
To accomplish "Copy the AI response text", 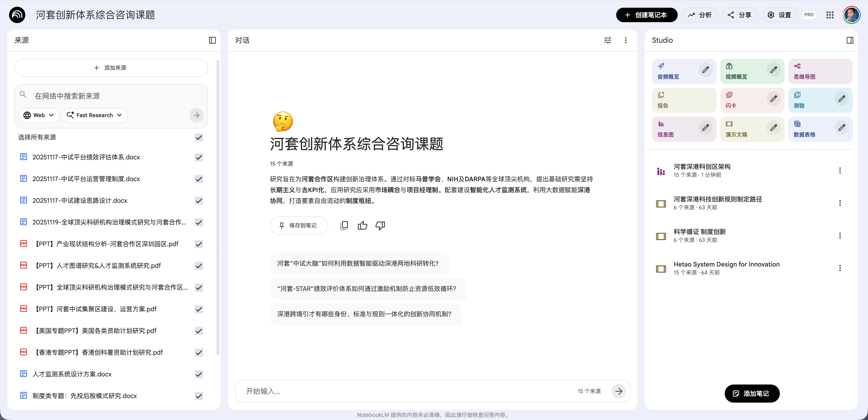I will (344, 225).
